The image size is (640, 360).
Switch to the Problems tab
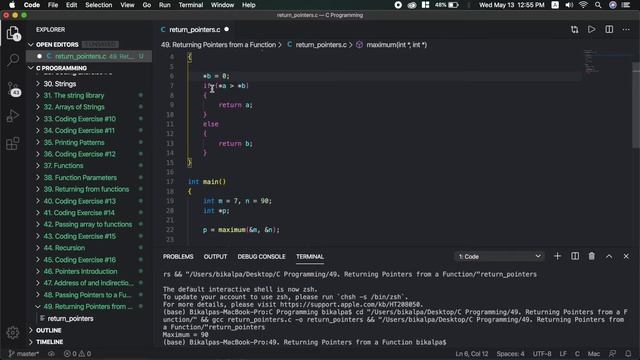[178, 256]
